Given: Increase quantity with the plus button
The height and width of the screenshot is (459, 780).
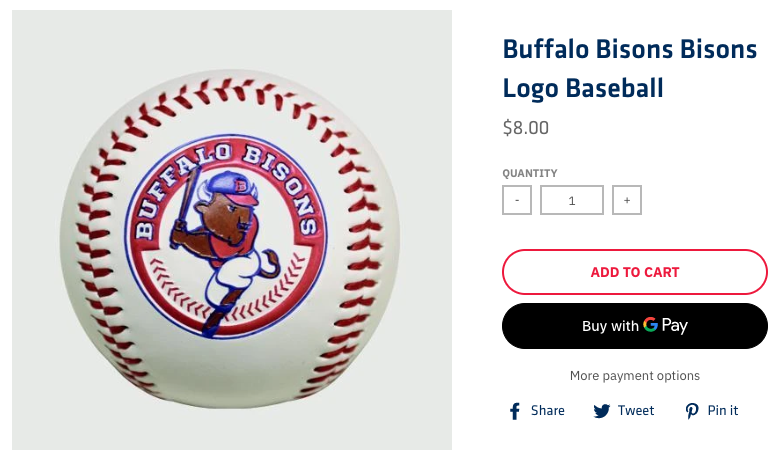Looking at the screenshot, I should pyautogui.click(x=627, y=200).
